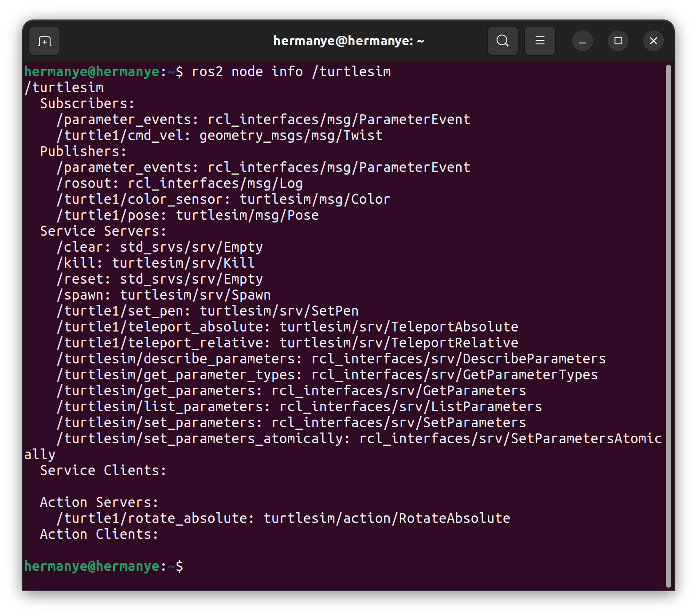Image resolution: width=697 pixels, height=616 pixels.
Task: Click the terminal's vertical scrollbar
Action: pos(668,326)
